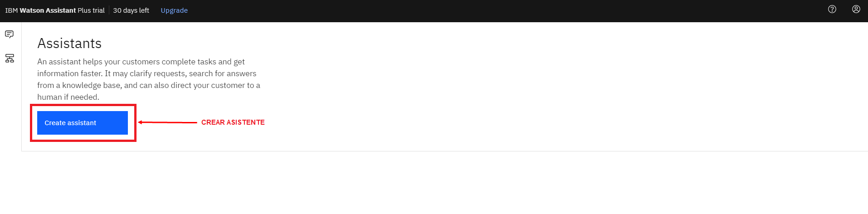
Task: Click the Assistants page heading
Action: tap(69, 43)
